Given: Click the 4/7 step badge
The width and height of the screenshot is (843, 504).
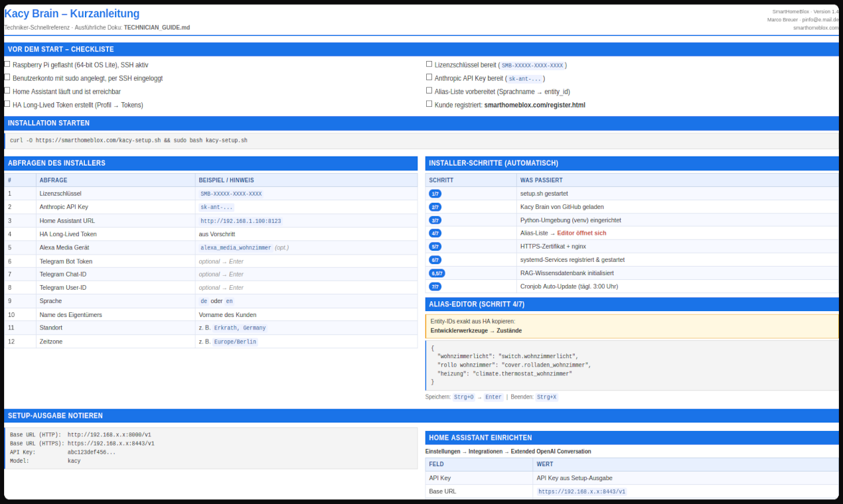Looking at the screenshot, I should tap(435, 233).
